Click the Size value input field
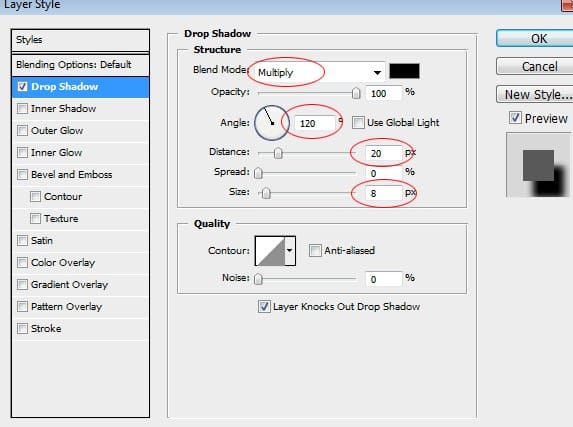Image resolution: width=573 pixels, height=427 pixels. coord(384,193)
